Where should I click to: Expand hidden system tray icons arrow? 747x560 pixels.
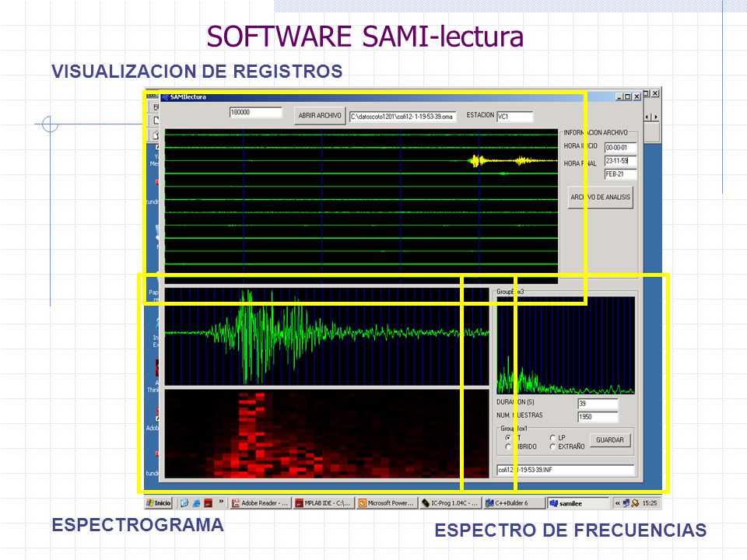[617, 503]
